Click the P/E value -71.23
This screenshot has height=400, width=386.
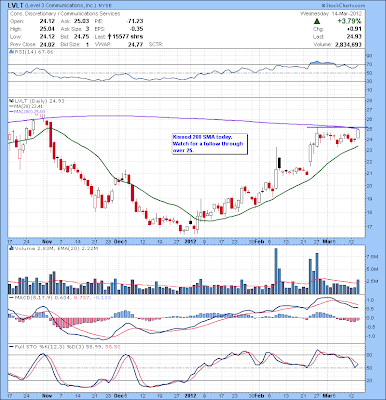pyautogui.click(x=135, y=21)
